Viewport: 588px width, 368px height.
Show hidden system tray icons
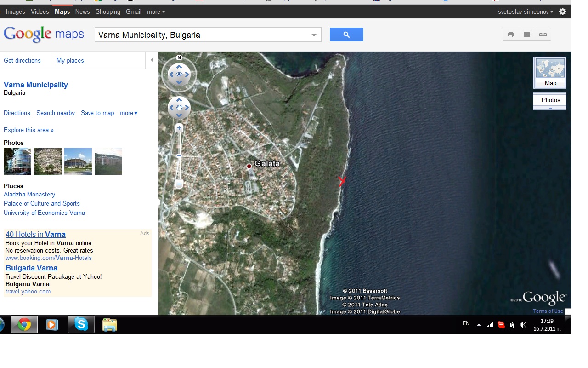click(479, 325)
